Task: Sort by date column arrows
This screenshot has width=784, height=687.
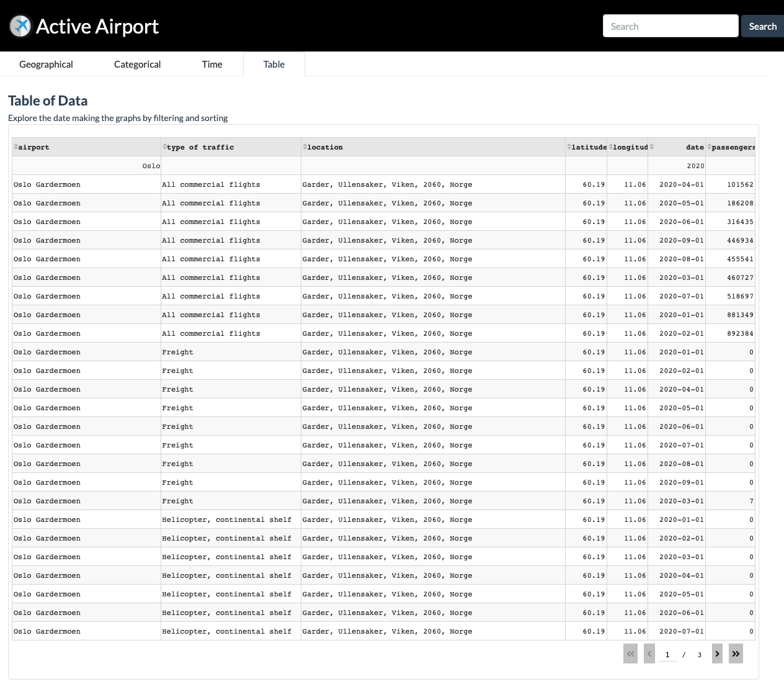Action: point(652,147)
